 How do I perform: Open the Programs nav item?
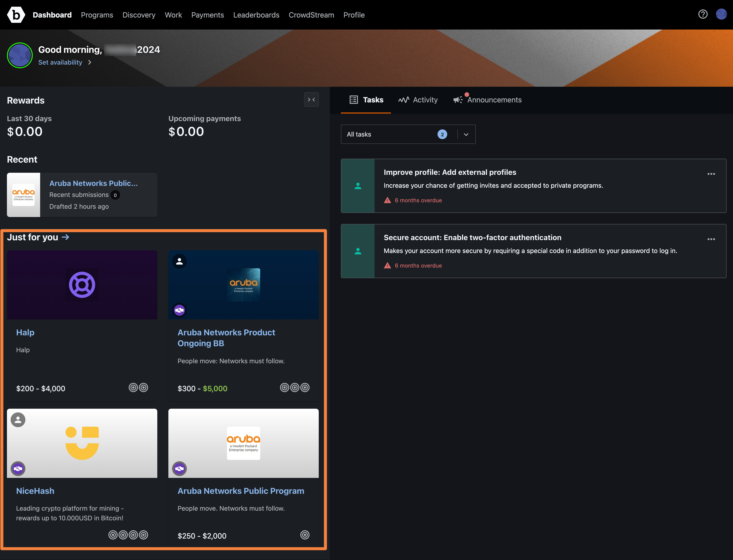97,15
